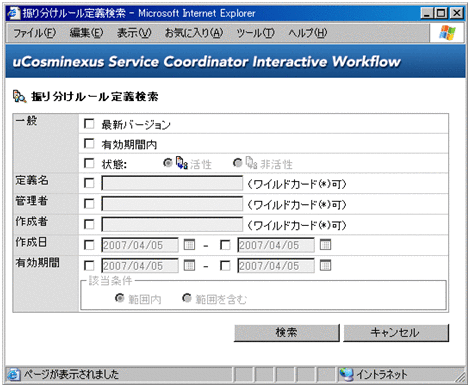Click the 振り分けルール定義検索 heading icon
472x389 pixels.
click(19, 96)
